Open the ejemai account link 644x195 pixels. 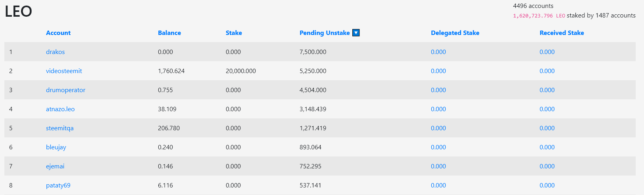pyautogui.click(x=55, y=166)
